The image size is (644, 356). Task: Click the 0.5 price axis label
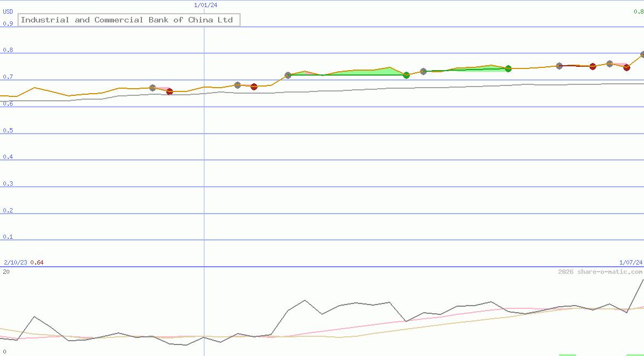[x=8, y=130]
